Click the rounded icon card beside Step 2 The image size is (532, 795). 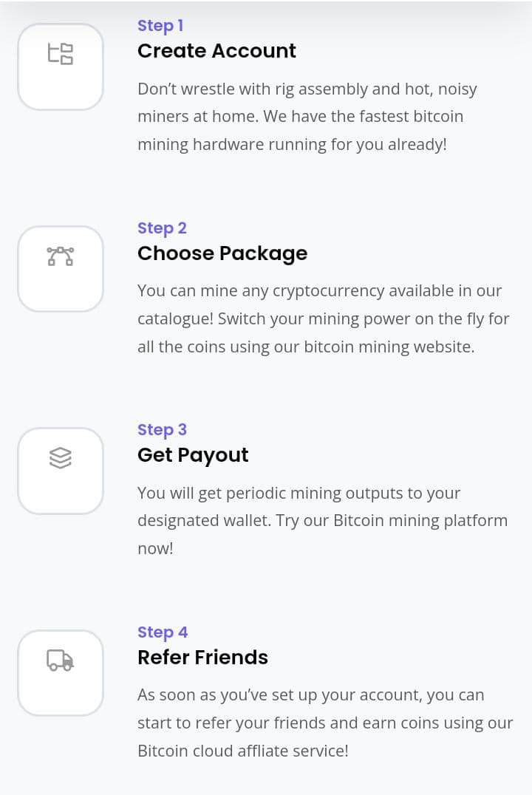click(x=61, y=269)
